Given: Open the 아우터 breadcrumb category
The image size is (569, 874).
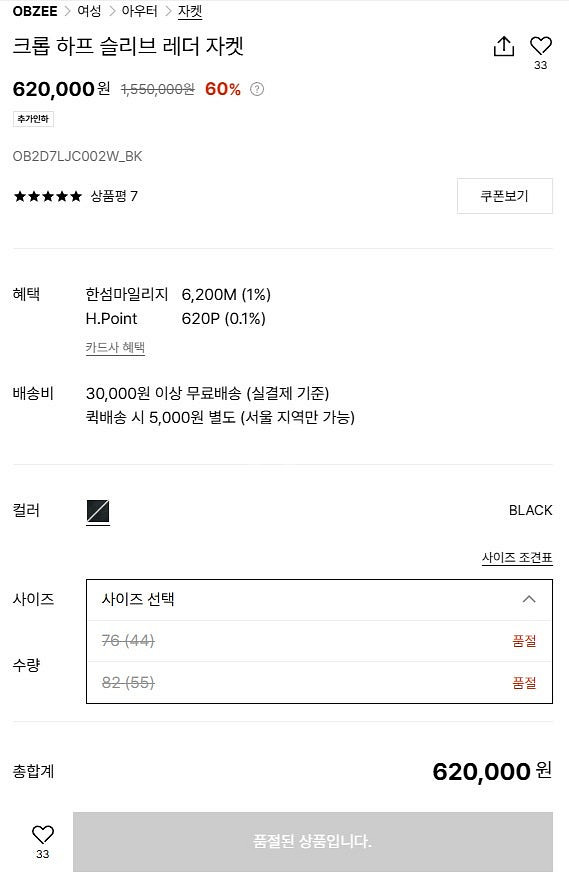Looking at the screenshot, I should tap(139, 11).
